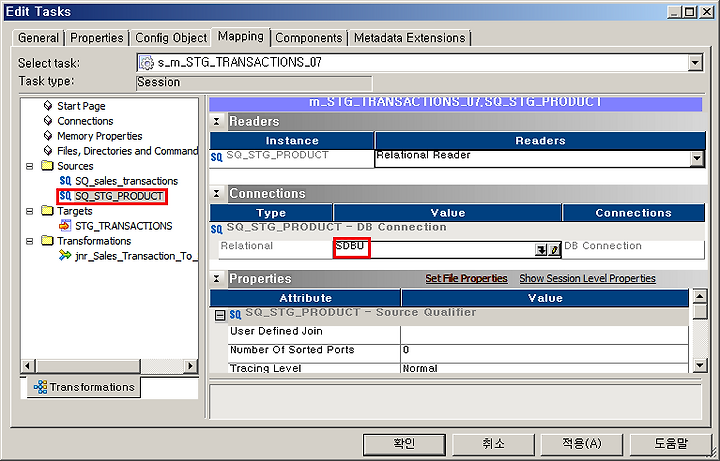
Task: Click the 확인 button
Action: 403,444
